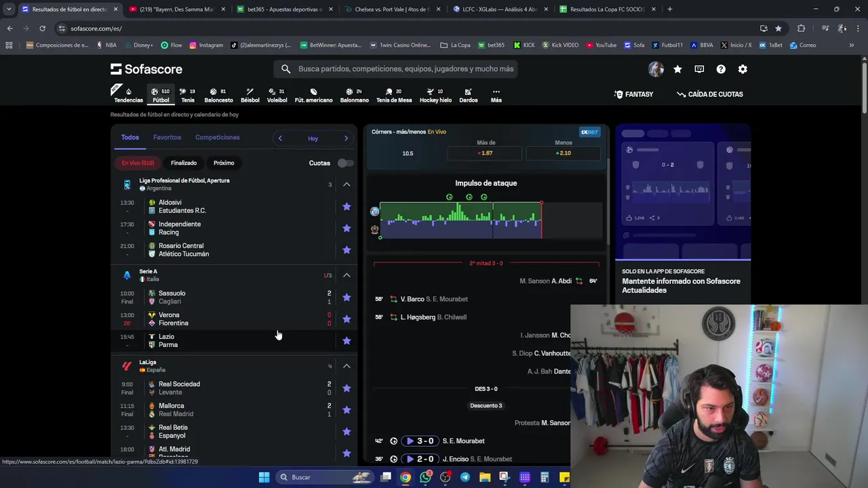Toggle favorite star for Real Betis vs Espanyol
The image size is (868, 488).
coord(347,432)
